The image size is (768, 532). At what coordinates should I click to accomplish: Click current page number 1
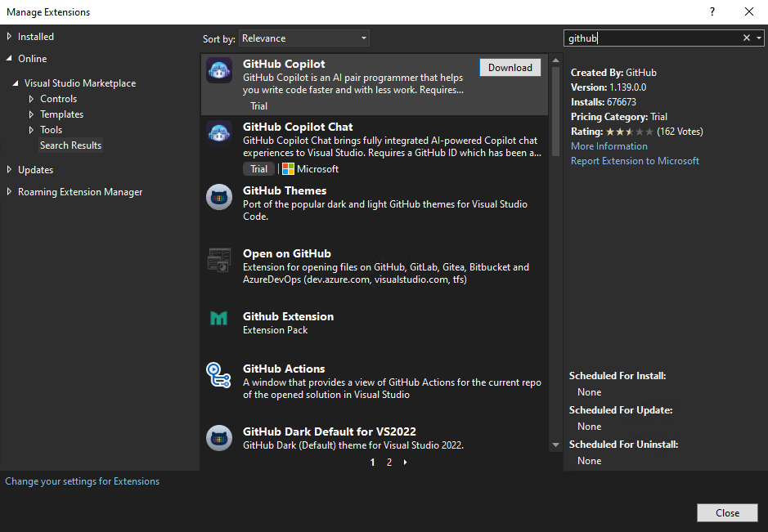(372, 462)
